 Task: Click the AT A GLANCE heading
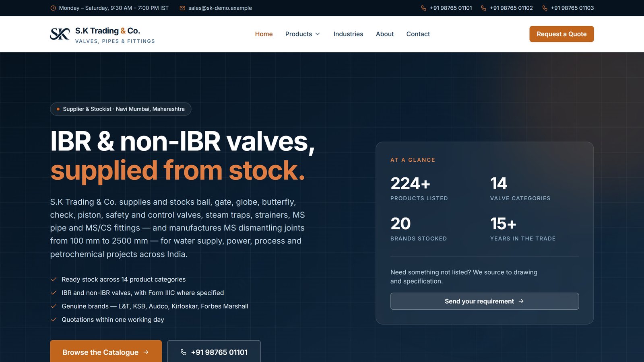[413, 160]
